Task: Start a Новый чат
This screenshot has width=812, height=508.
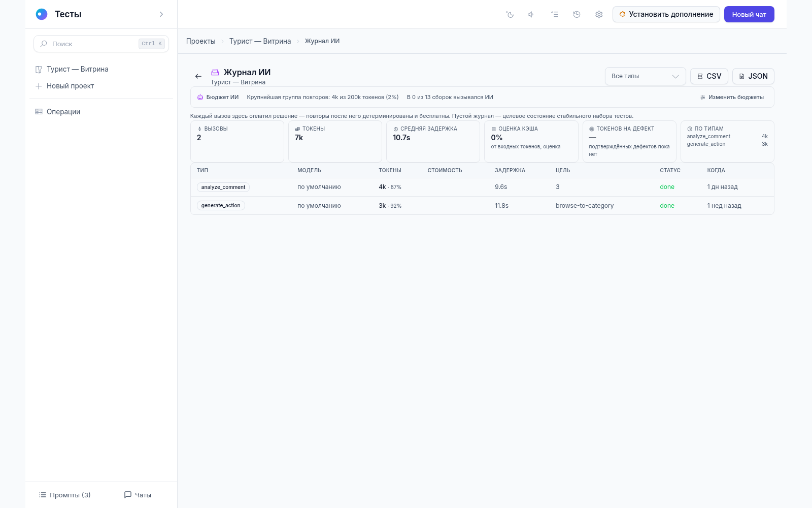Action: click(x=749, y=14)
